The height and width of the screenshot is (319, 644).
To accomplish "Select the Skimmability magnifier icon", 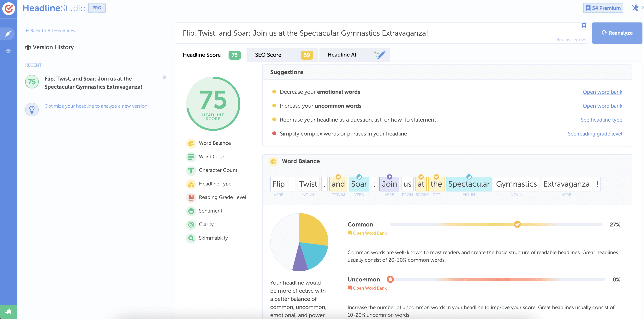I will click(x=191, y=238).
